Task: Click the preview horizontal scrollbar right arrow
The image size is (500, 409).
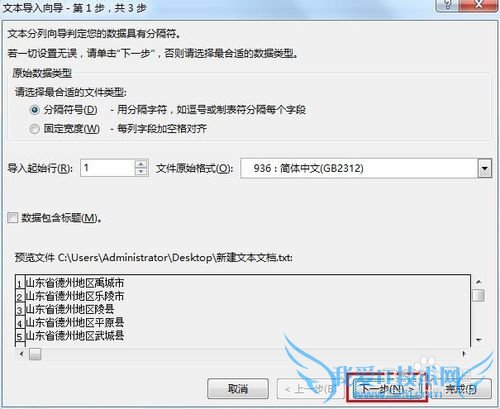Action: (464, 354)
